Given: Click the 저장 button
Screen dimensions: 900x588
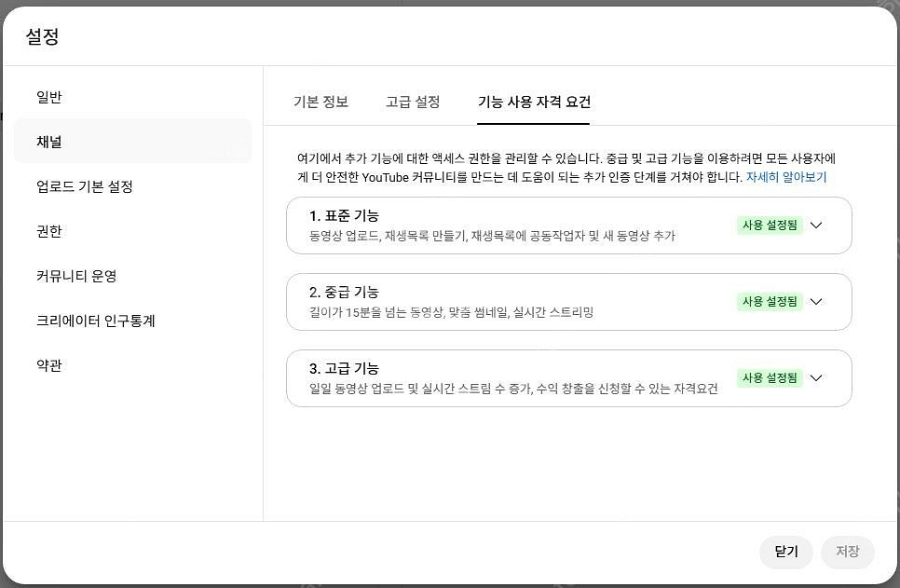Looking at the screenshot, I should point(847,552).
